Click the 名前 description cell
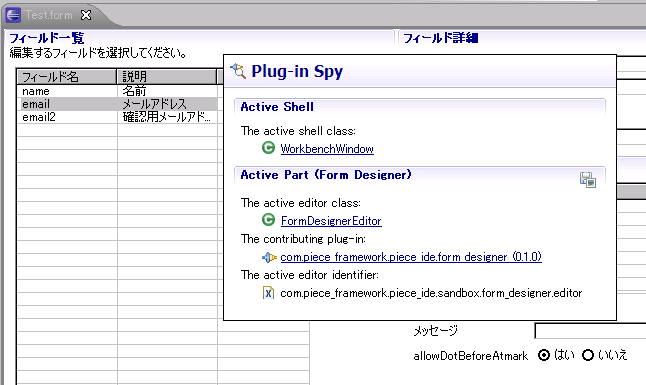Viewport: 646px width, 385px height. [167, 91]
